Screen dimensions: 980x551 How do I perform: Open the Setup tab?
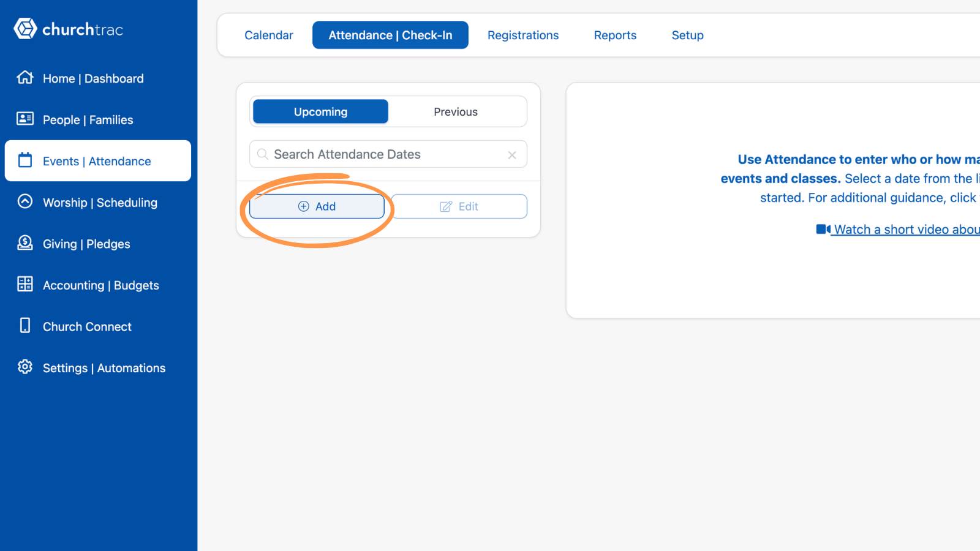(x=687, y=35)
